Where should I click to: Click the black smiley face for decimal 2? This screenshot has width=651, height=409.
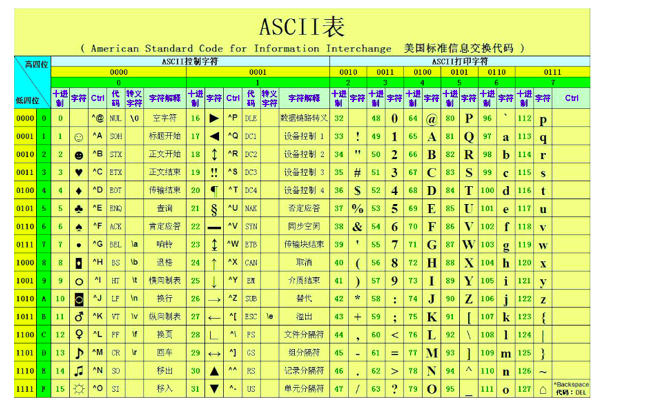point(78,155)
